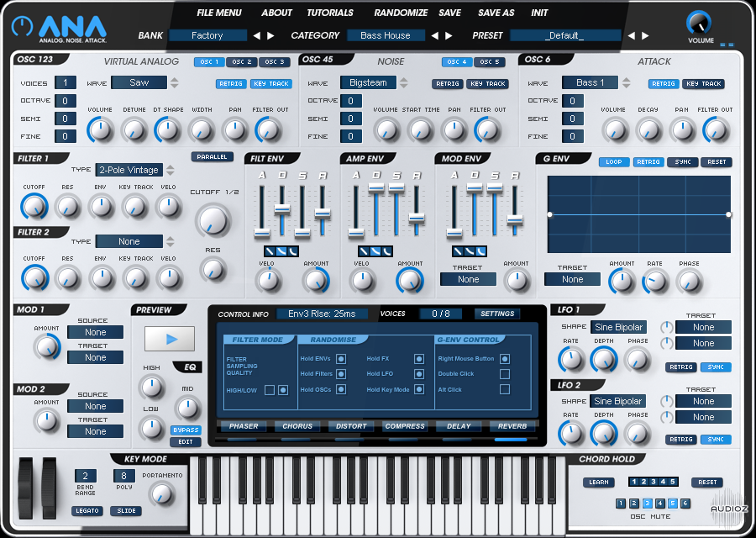This screenshot has width=756, height=538.
Task: Click the OSC 123 Voices value field
Action: [x=65, y=82]
